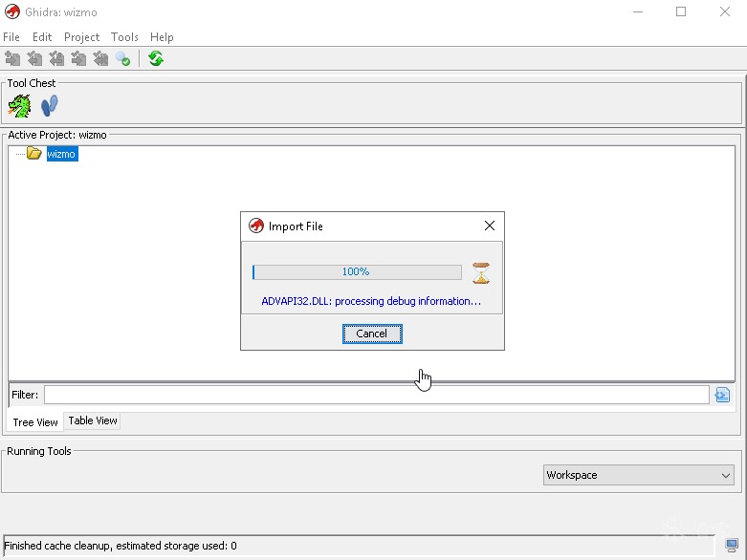The height and width of the screenshot is (560, 747).
Task: Click the connection status monitor icon
Action: 732,545
